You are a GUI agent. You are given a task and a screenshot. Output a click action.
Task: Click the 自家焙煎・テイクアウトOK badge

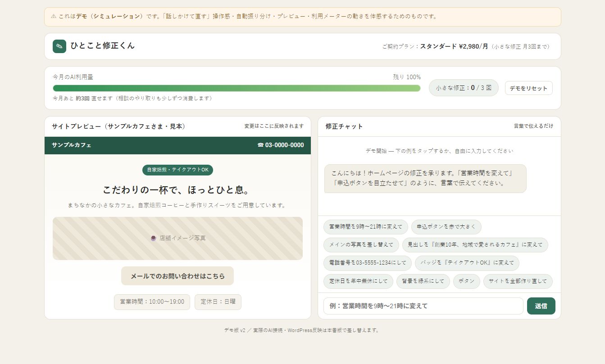(x=177, y=170)
